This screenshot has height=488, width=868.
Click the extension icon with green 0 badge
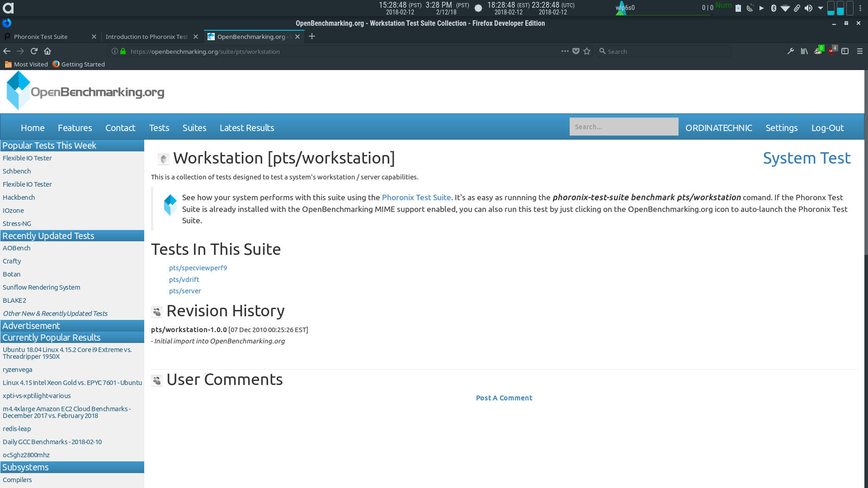pos(819,51)
